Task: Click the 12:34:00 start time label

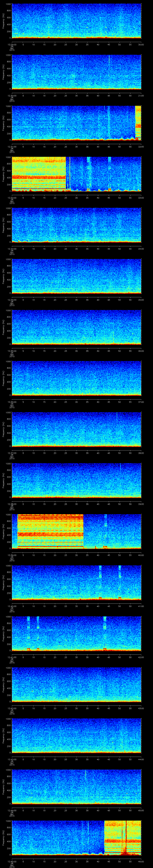Action: click(12, 300)
